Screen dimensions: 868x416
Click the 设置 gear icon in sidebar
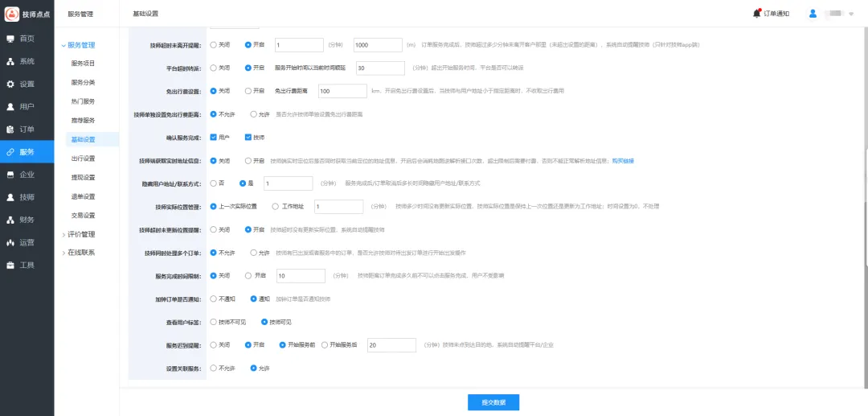[x=10, y=84]
